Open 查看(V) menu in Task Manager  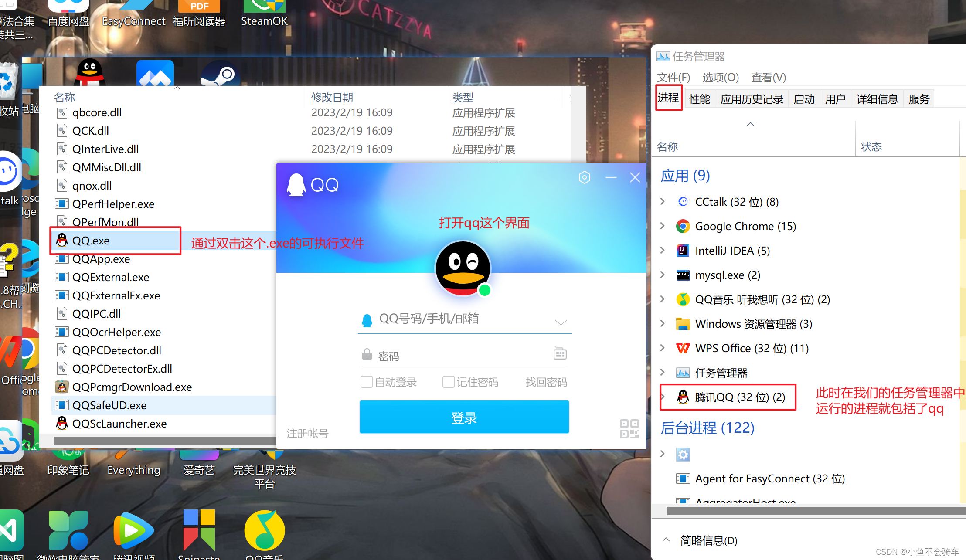click(769, 78)
